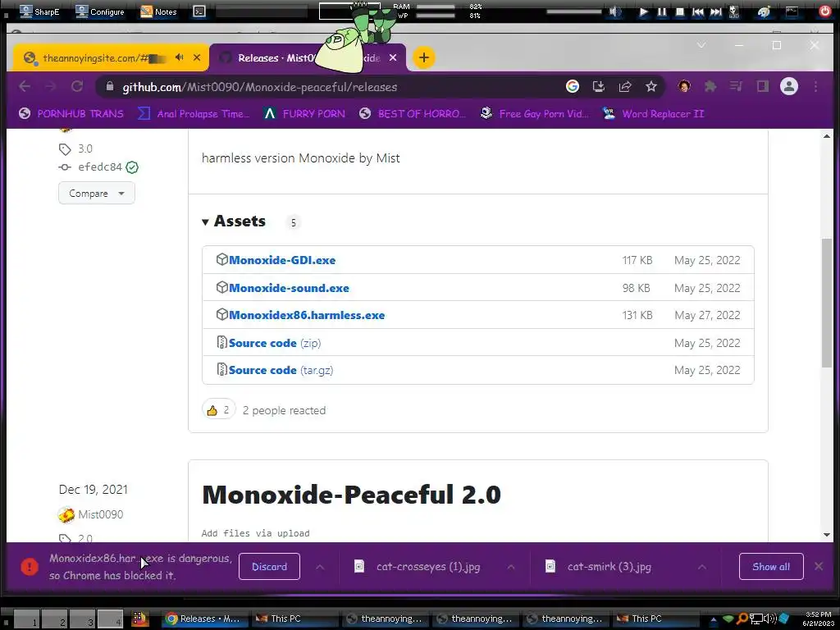Expand options for the blocked download
840x630 pixels.
click(320, 567)
